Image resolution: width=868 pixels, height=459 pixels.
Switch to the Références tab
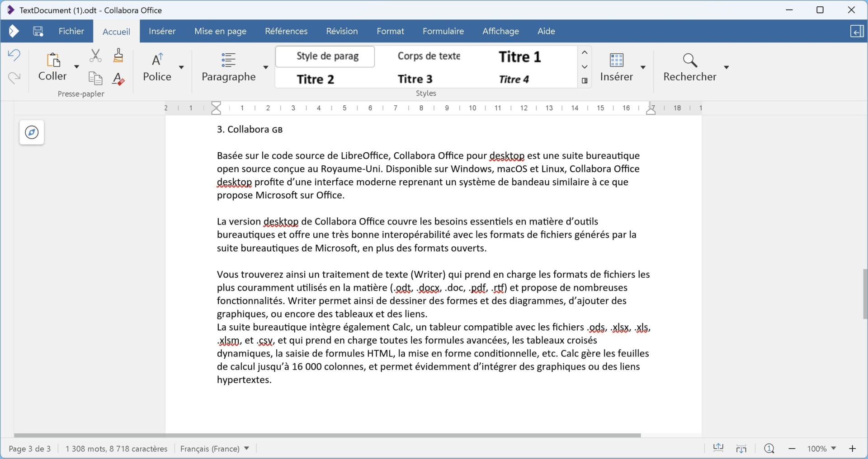286,31
